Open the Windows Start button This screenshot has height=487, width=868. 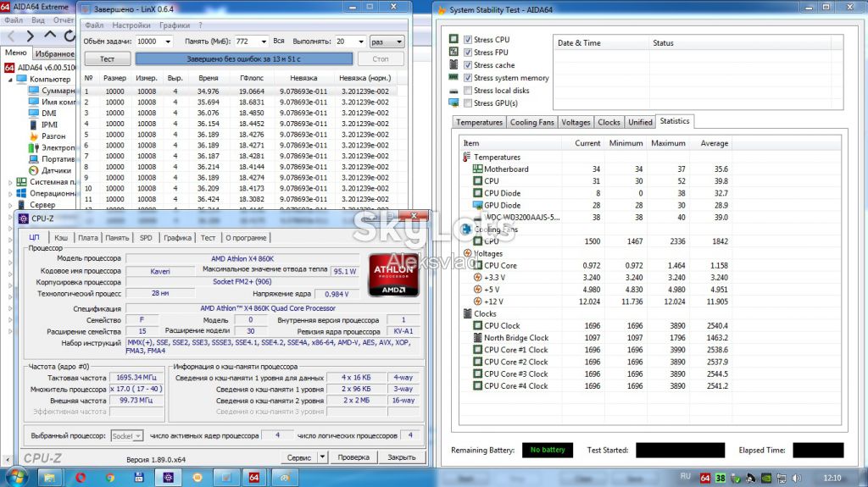pyautogui.click(x=16, y=477)
